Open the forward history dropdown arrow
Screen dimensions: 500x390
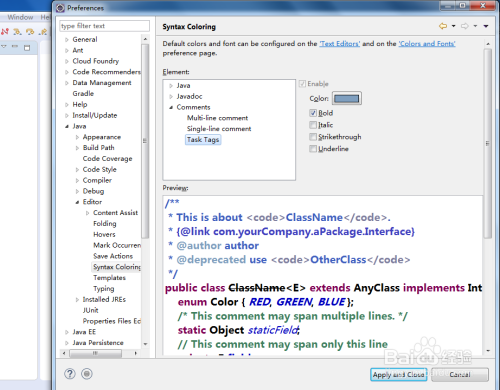[x=475, y=26]
